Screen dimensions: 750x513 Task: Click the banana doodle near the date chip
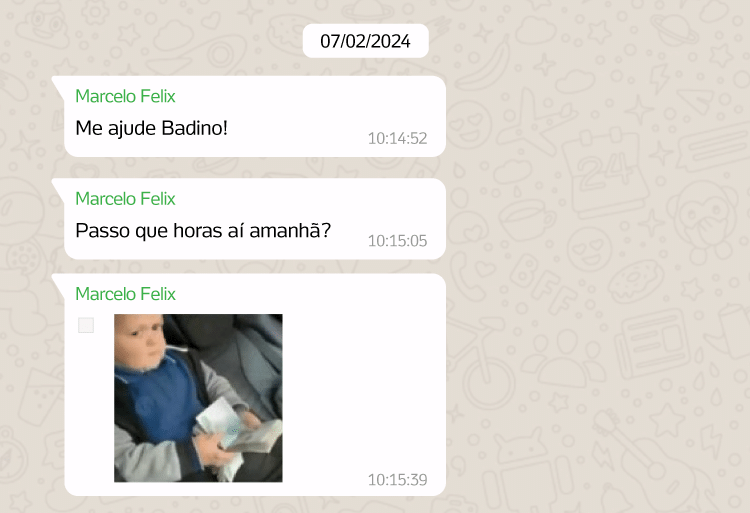[483, 62]
